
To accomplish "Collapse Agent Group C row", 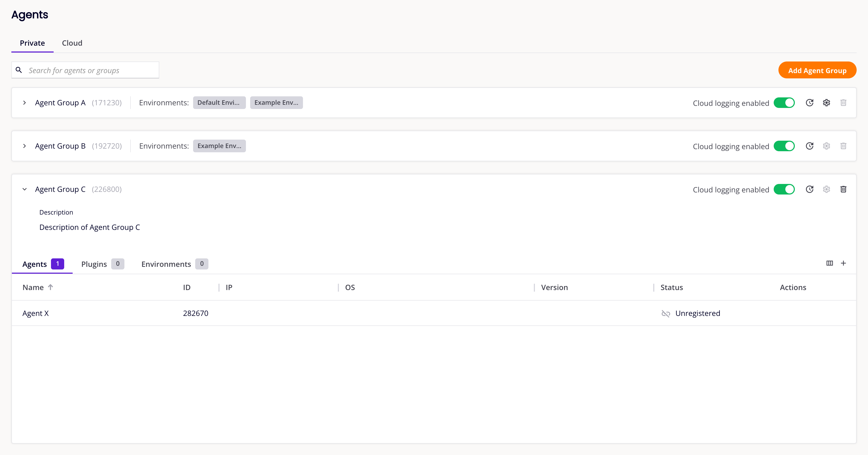I will point(25,189).
